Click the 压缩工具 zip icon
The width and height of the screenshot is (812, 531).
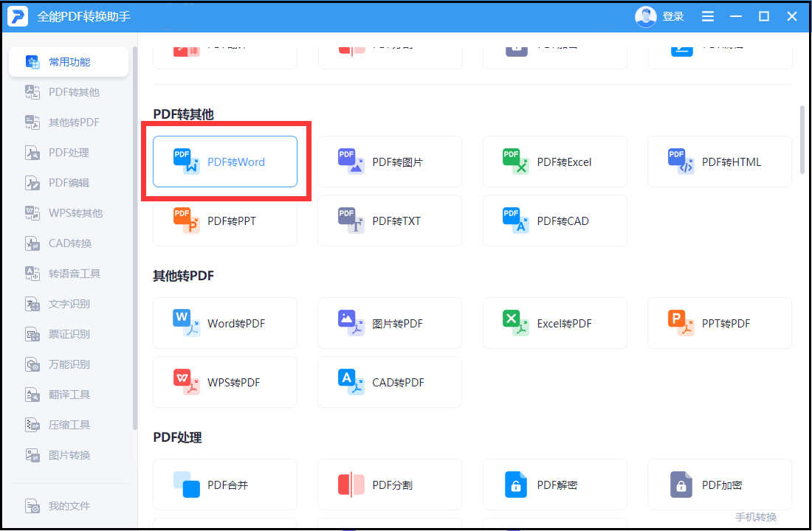(x=32, y=425)
